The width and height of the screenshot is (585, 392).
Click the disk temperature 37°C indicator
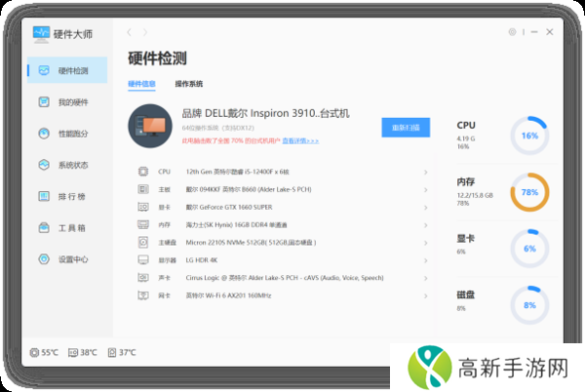click(x=122, y=352)
